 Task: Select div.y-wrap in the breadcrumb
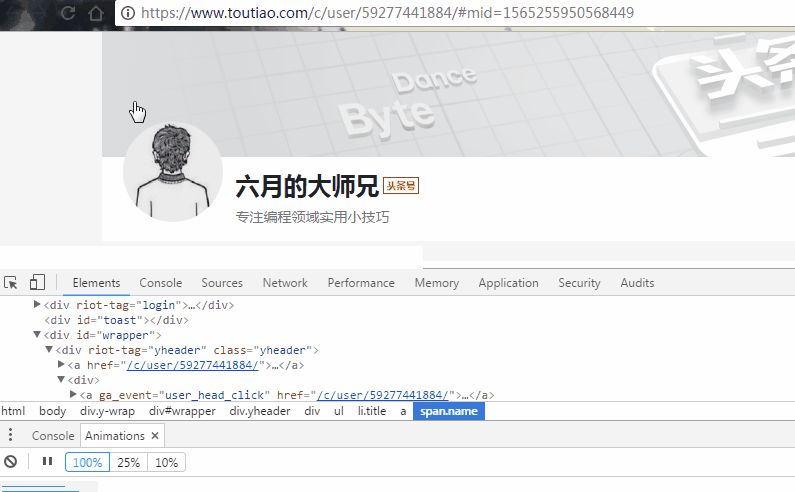107,411
